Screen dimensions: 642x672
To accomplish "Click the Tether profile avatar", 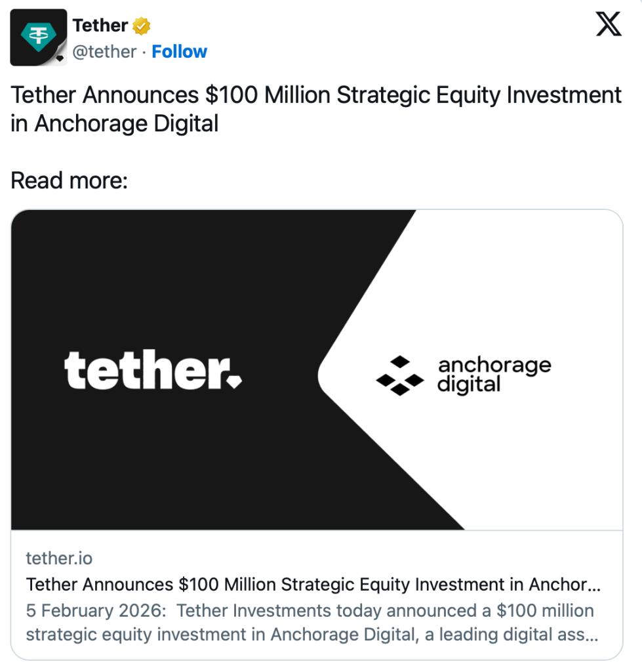I will 38,37.
